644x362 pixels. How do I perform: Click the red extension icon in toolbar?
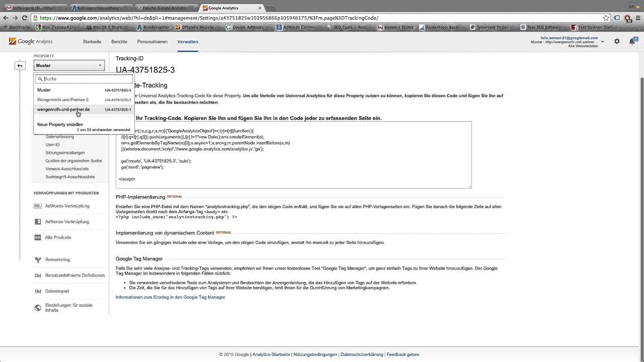click(628, 18)
